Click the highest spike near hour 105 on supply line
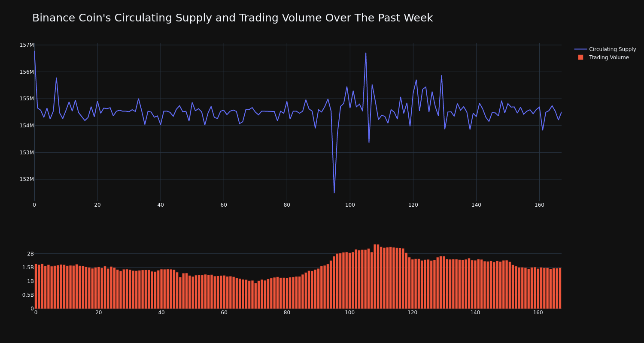Image resolution: width=644 pixels, height=343 pixels. (366, 53)
